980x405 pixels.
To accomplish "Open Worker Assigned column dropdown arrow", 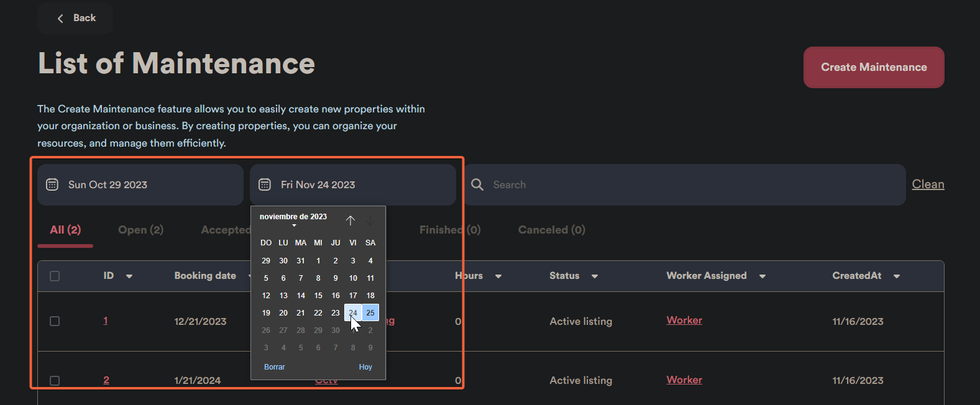I will (762, 276).
